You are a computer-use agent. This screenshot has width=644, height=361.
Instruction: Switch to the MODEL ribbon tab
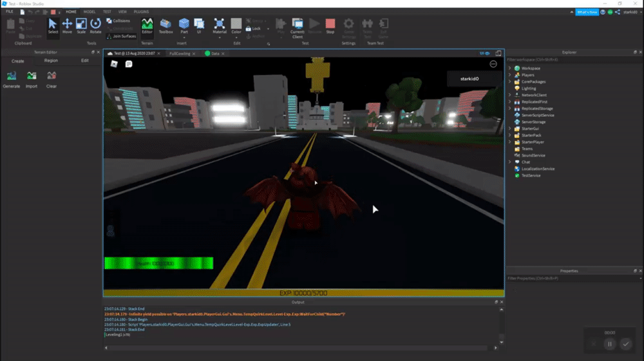[89, 12]
